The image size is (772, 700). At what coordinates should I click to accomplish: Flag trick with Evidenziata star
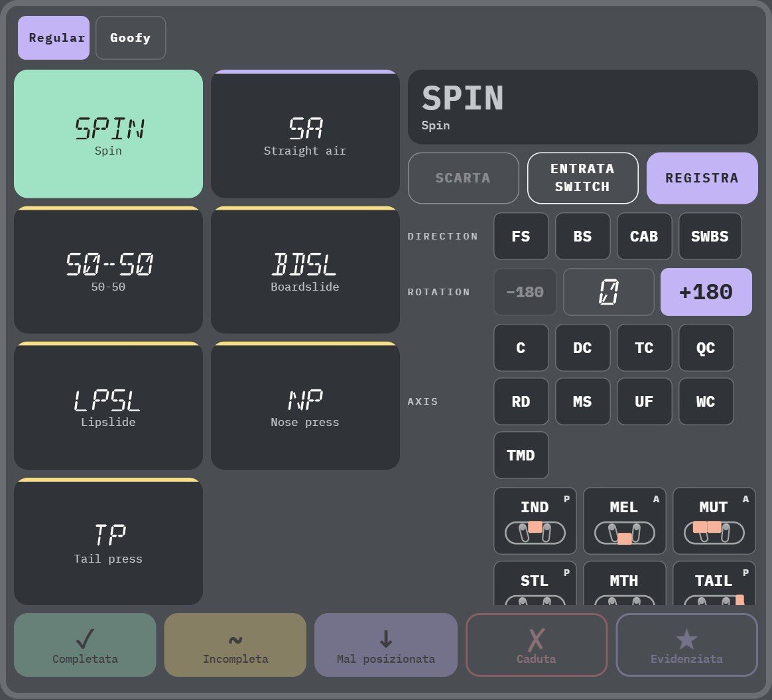pyautogui.click(x=687, y=645)
